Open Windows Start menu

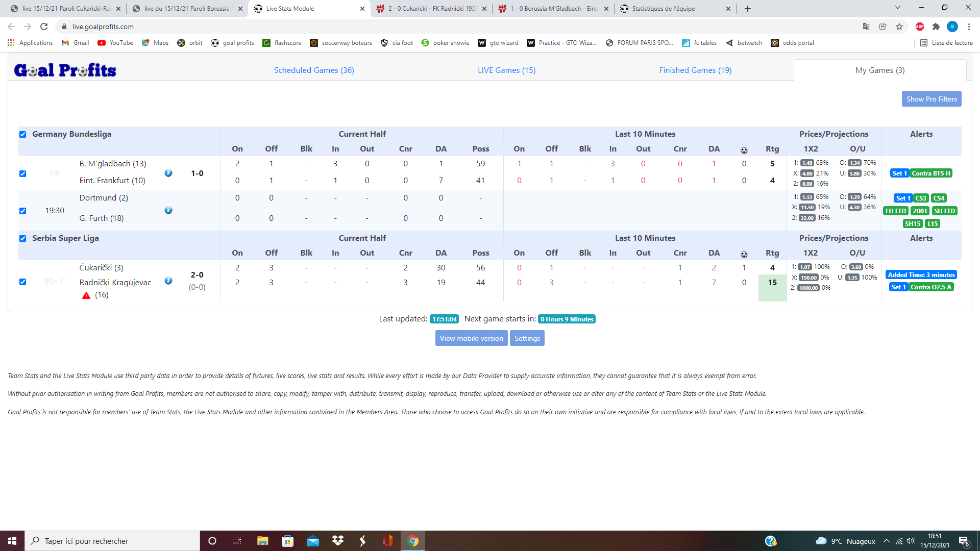(x=12, y=541)
